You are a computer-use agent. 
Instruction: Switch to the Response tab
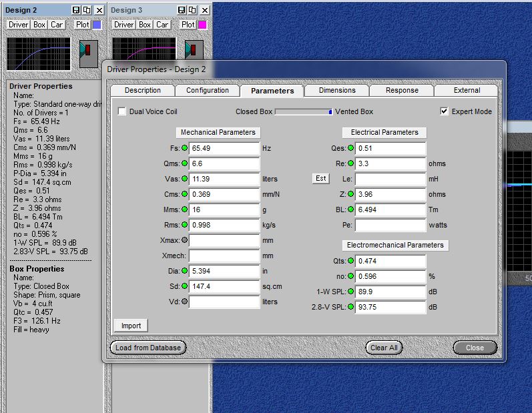pos(402,90)
